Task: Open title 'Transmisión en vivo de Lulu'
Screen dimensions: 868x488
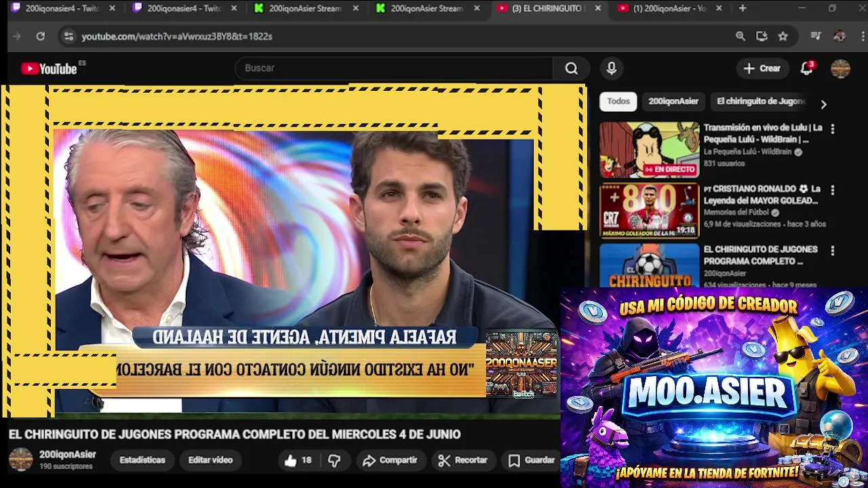Action: coord(763,134)
